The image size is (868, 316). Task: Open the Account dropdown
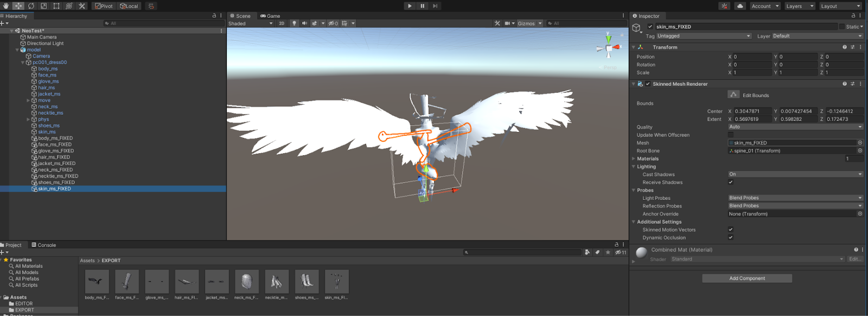pyautogui.click(x=765, y=6)
